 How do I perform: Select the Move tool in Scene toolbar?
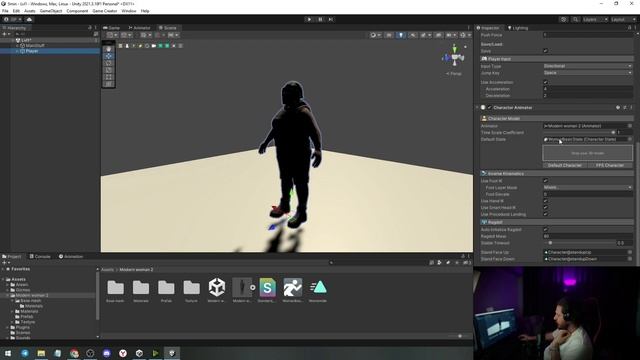[109, 56]
